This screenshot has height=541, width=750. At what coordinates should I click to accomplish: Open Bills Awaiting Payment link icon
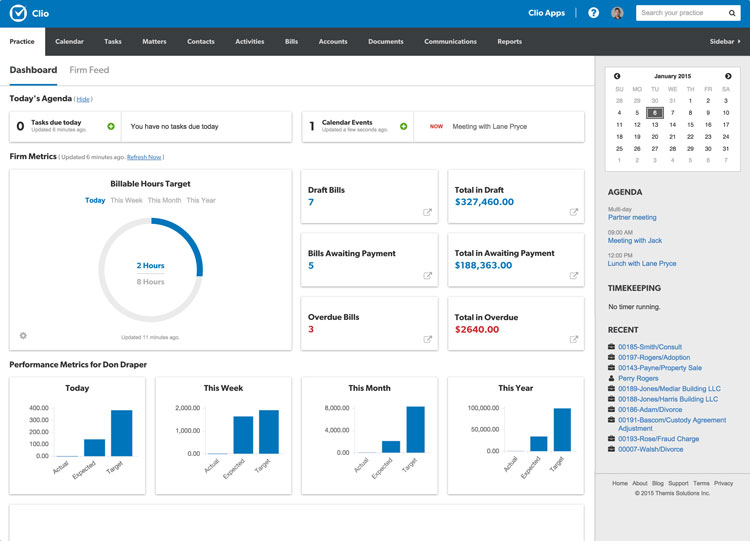tap(427, 276)
